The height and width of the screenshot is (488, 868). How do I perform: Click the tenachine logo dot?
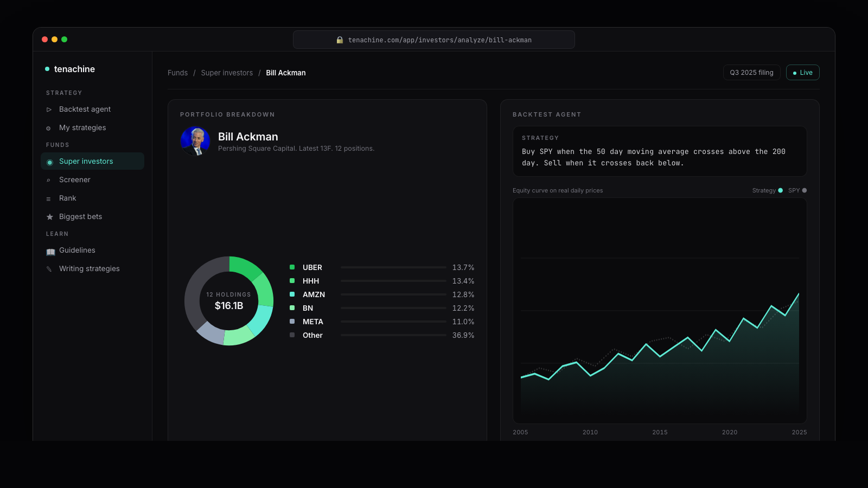coord(47,69)
